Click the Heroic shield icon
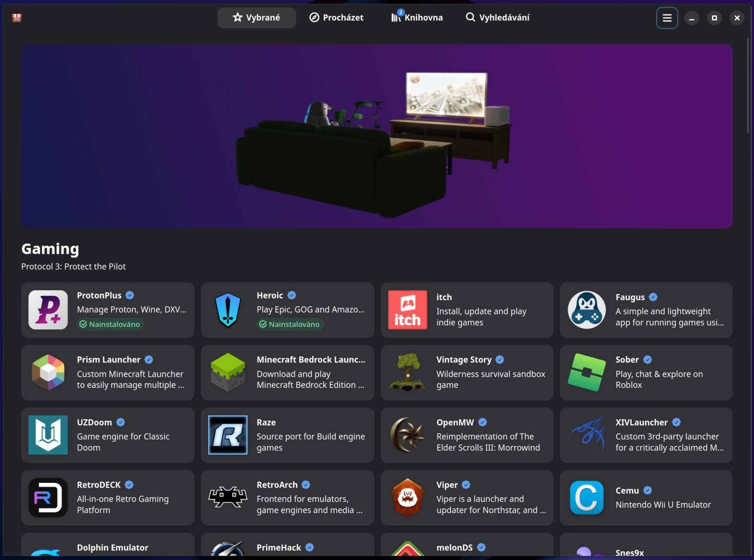 click(228, 310)
